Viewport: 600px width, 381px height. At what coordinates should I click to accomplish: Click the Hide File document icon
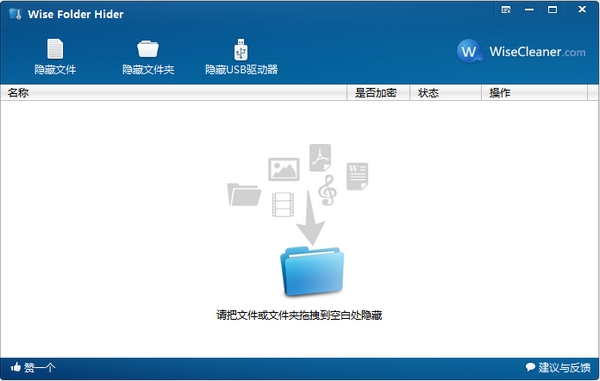coord(55,49)
